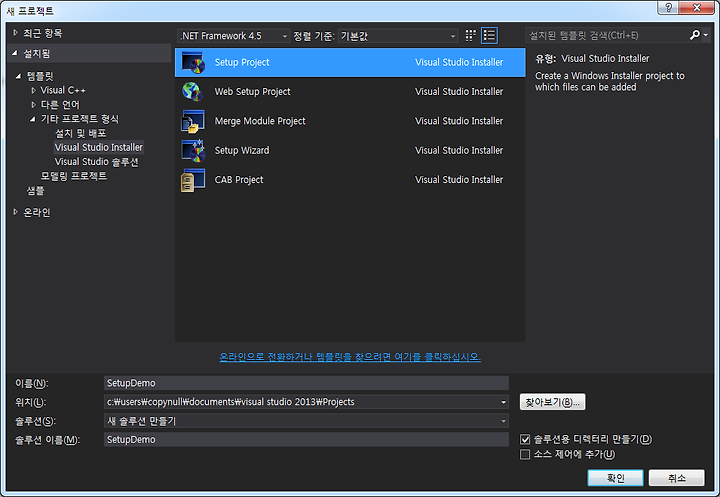Viewport: 720px width, 497px height.
Task: Click the template search magnifier icon
Action: [x=695, y=35]
